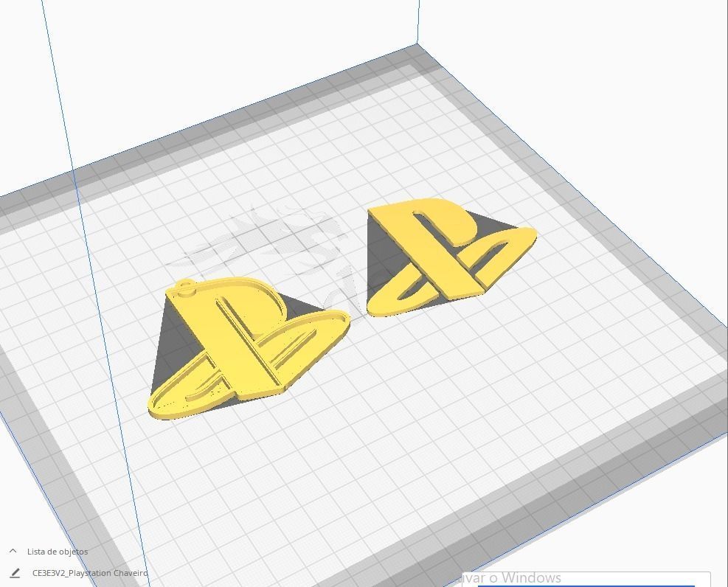Click the Lista de objetos label

point(58,552)
